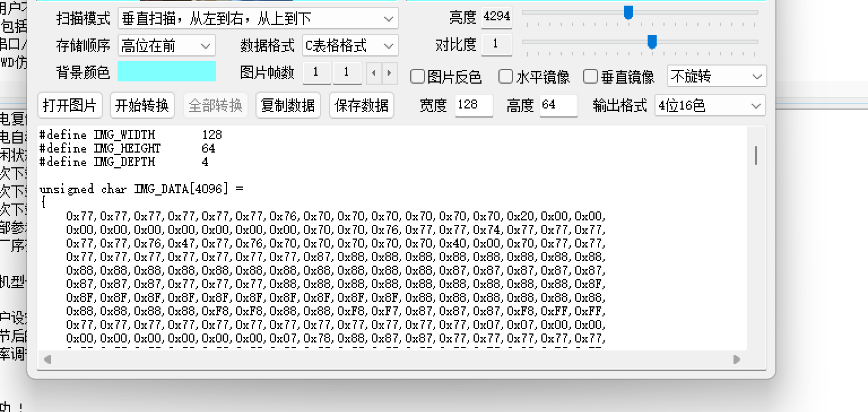Focus the 宽度 field containing 128
The image size is (868, 412).
click(x=474, y=106)
